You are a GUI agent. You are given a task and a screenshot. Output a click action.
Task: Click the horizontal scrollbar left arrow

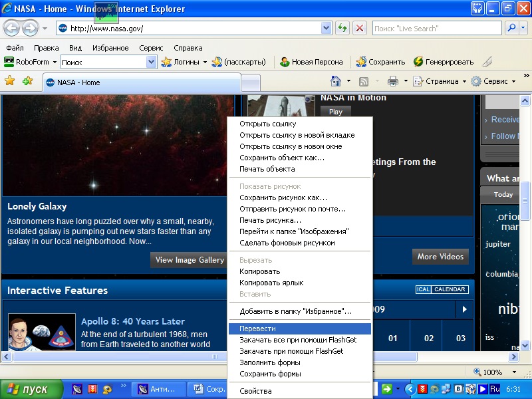tap(7, 356)
